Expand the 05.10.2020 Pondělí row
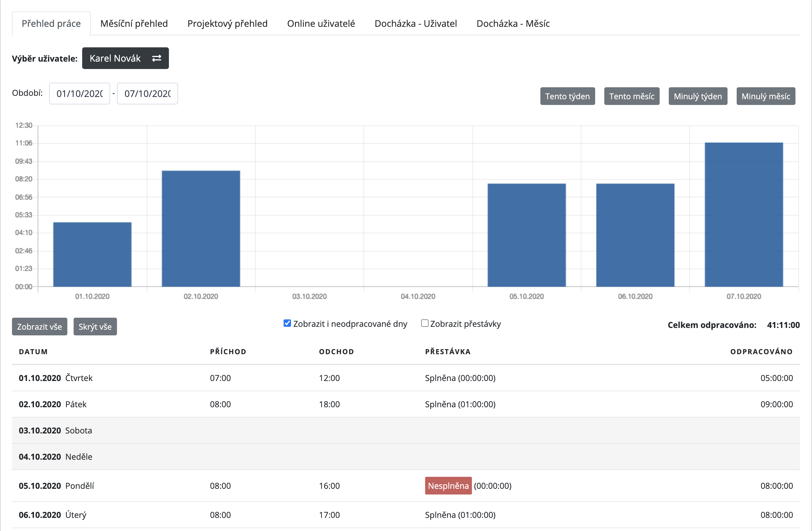The height and width of the screenshot is (531, 812). (56, 486)
